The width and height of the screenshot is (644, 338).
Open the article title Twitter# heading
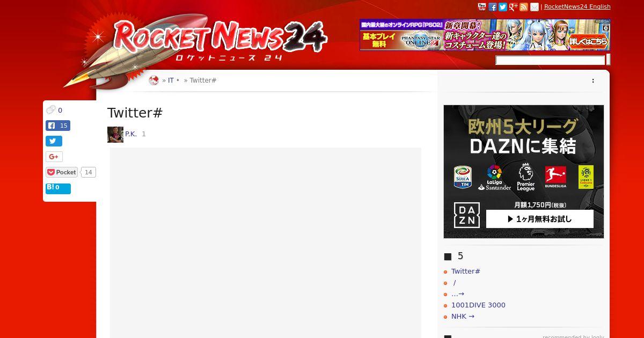[135, 113]
